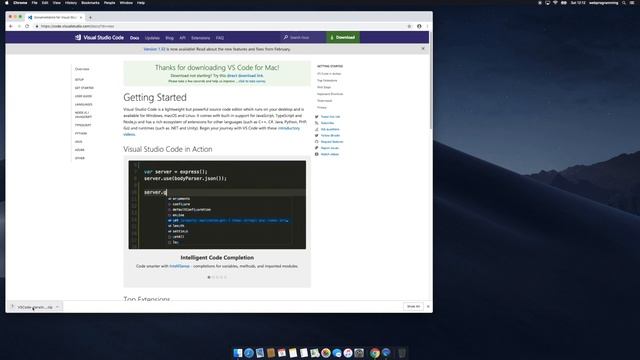Open the Version 1.32 link in banner
Screen dimensions: 640x360
pos(154,49)
